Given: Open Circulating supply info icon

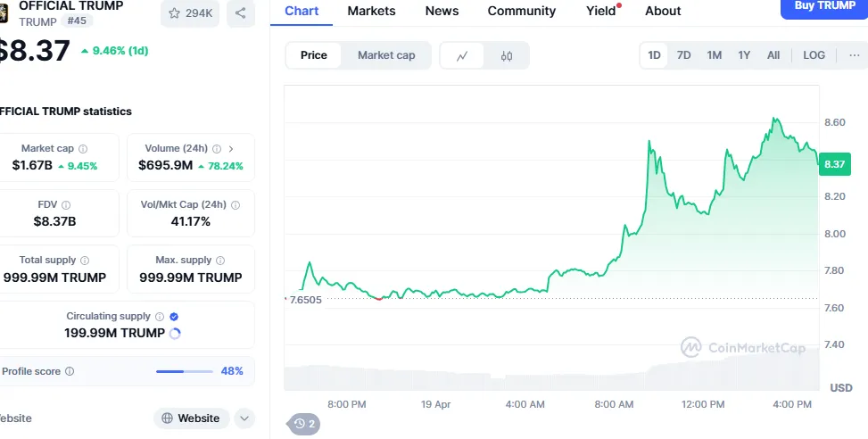Looking at the screenshot, I should 160,317.
